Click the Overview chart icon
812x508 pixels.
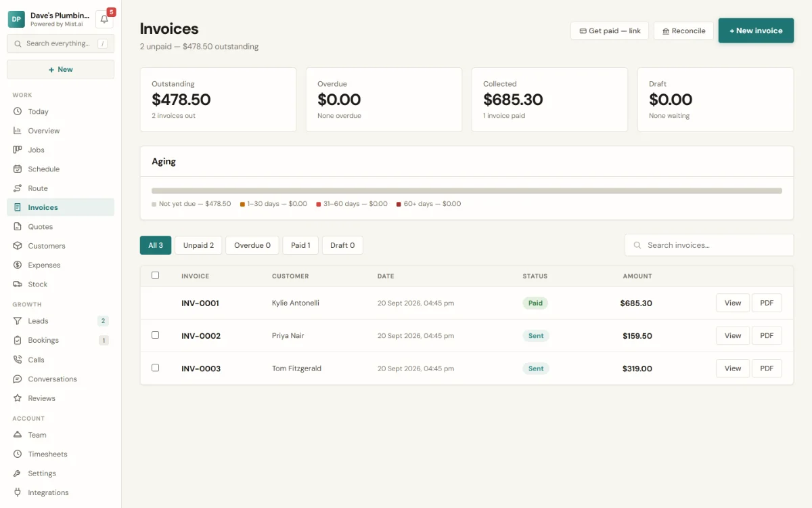pyautogui.click(x=18, y=131)
